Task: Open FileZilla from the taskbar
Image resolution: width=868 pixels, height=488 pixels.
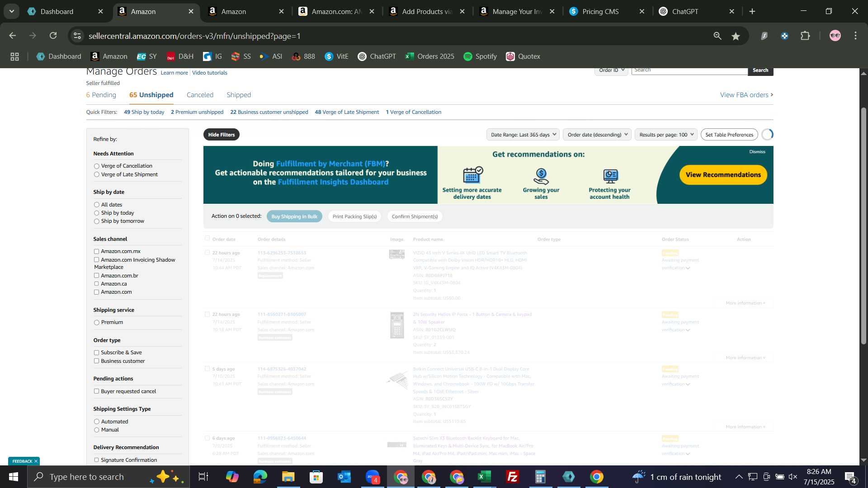Action: click(x=513, y=477)
